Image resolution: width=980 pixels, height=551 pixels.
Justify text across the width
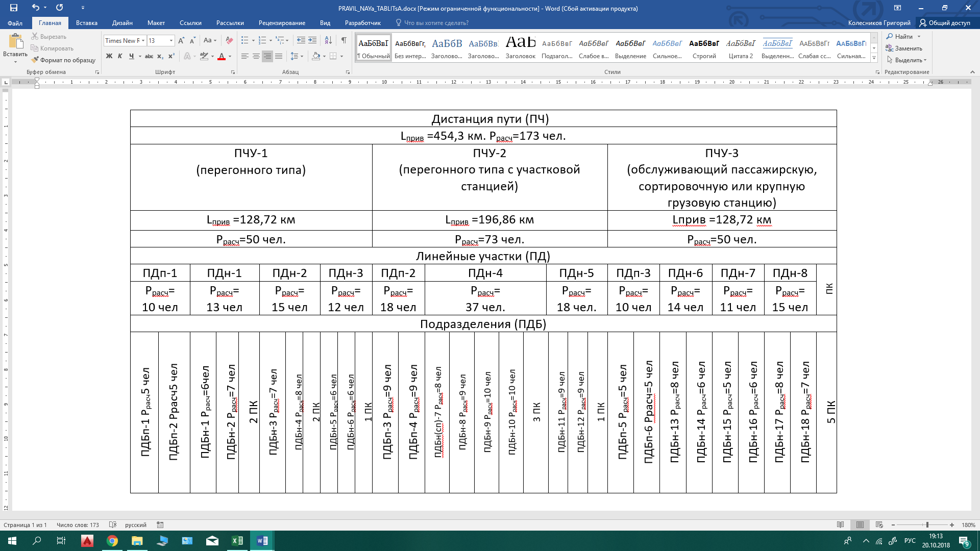[x=279, y=56]
